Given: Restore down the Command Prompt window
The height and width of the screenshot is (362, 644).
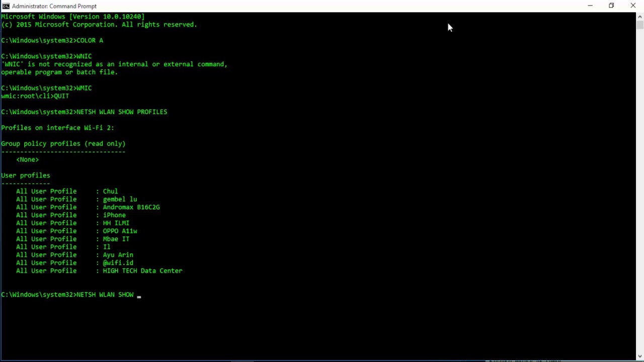Looking at the screenshot, I should coord(611,6).
